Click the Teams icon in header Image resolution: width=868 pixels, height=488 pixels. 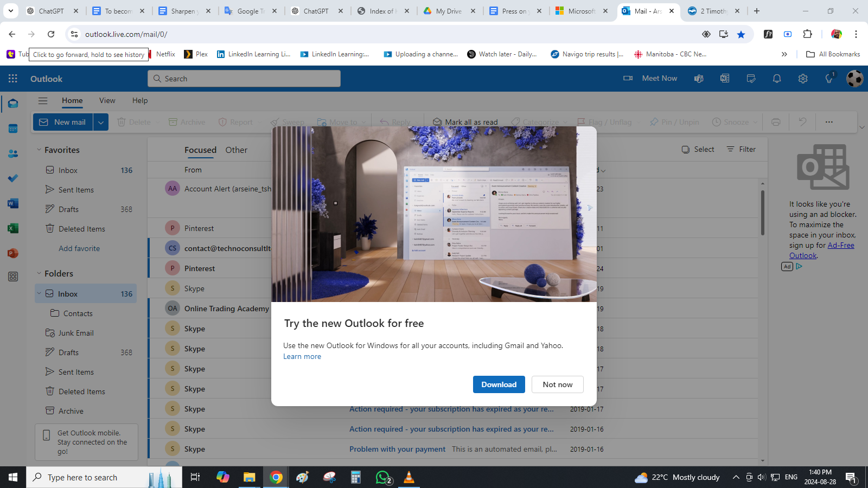(699, 79)
